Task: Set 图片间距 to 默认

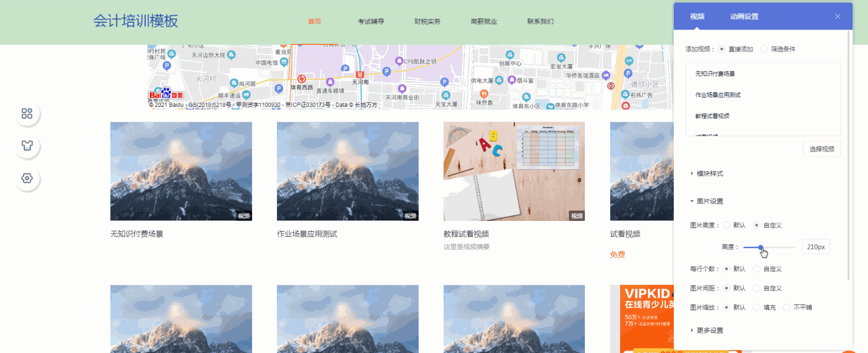Action: 726,288
